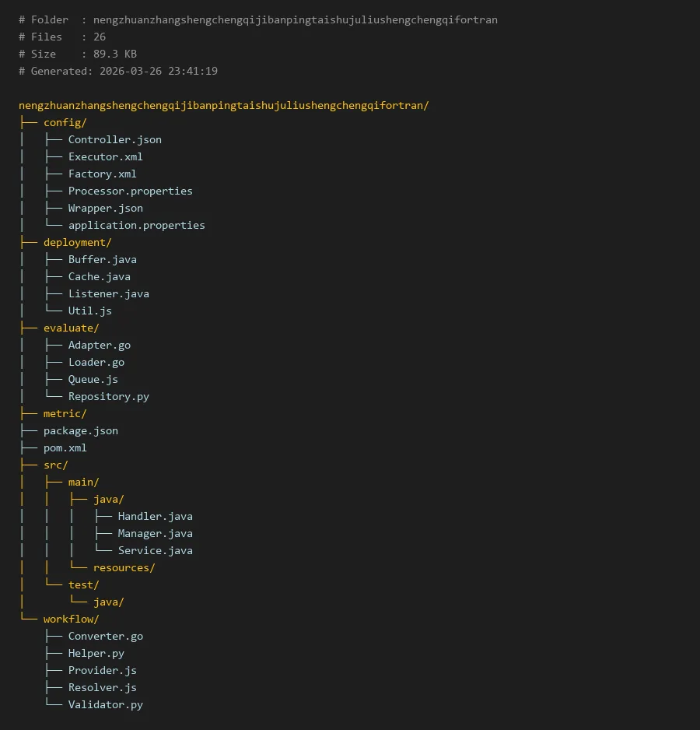Click the resources/ folder

pos(124,567)
